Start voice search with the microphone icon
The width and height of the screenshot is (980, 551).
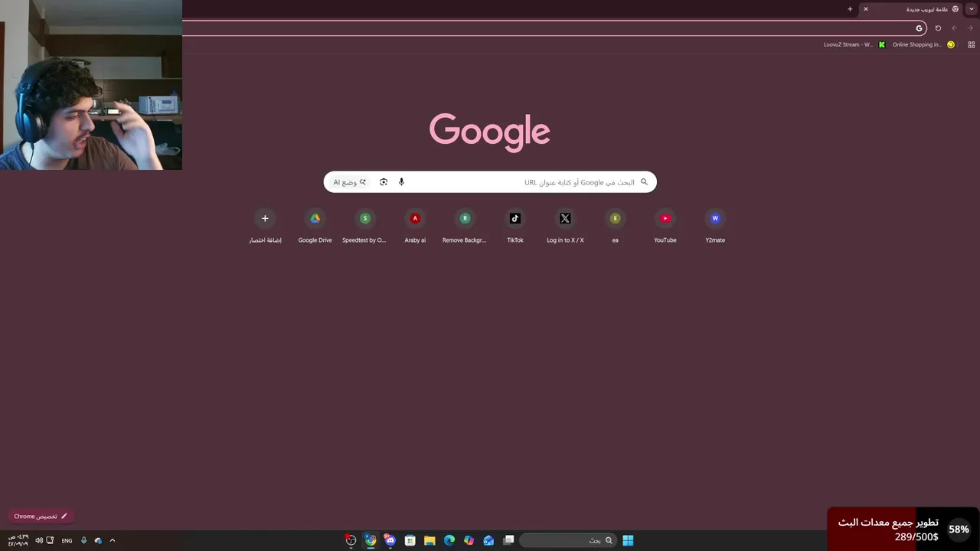(x=401, y=182)
